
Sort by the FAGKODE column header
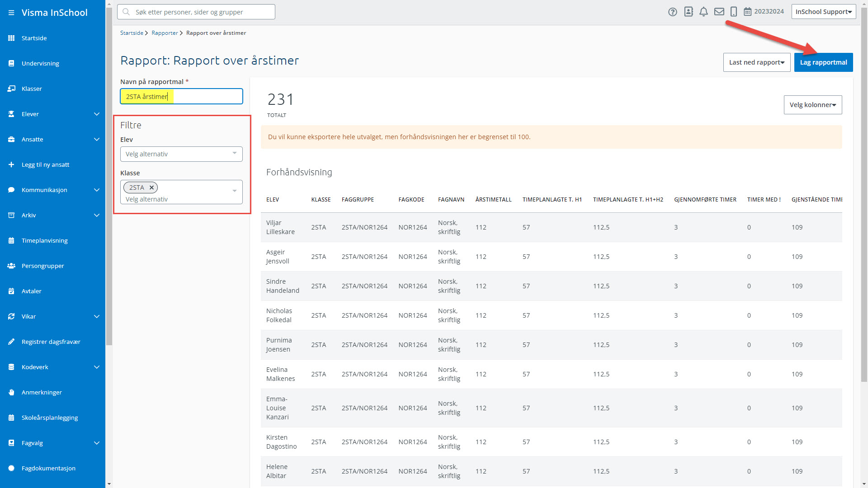411,200
